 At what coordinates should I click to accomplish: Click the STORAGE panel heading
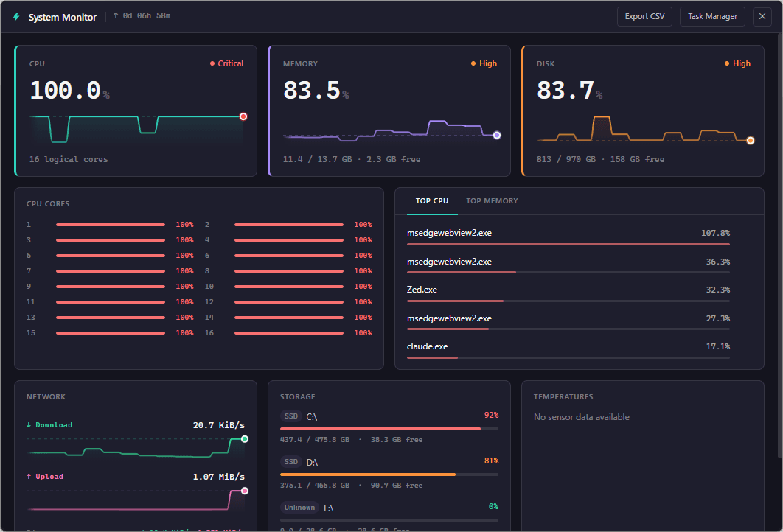point(298,396)
